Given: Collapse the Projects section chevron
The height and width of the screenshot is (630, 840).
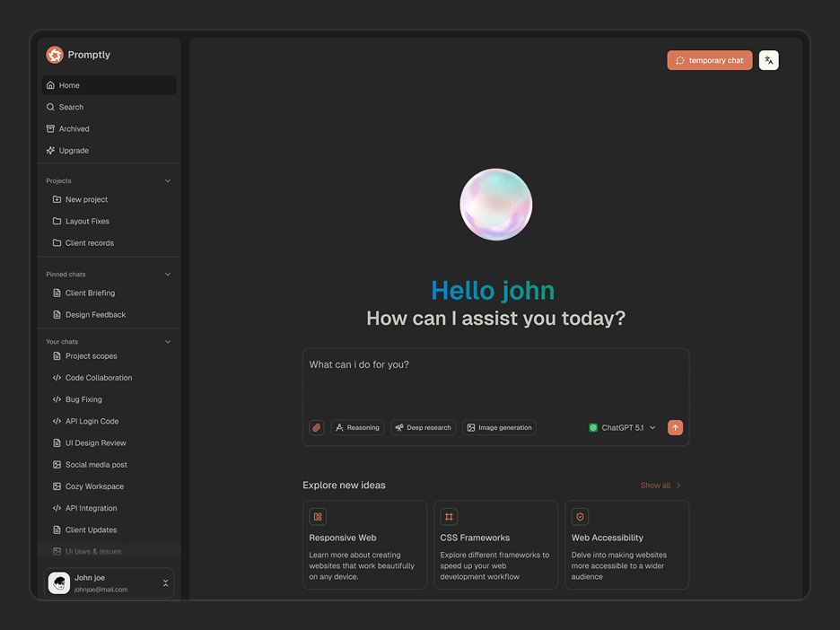Looking at the screenshot, I should [x=168, y=181].
